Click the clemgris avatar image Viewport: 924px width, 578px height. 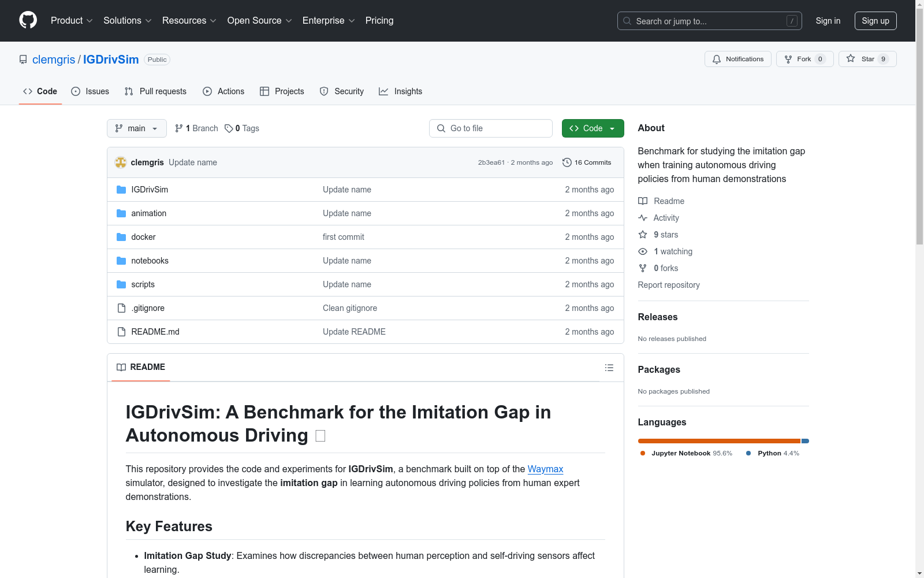point(121,162)
